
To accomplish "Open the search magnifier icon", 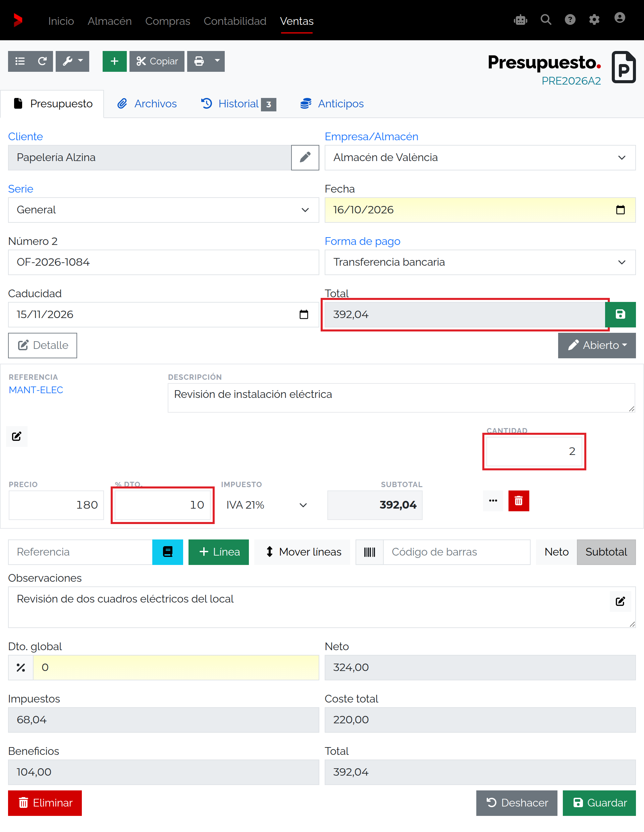I will [x=546, y=20].
